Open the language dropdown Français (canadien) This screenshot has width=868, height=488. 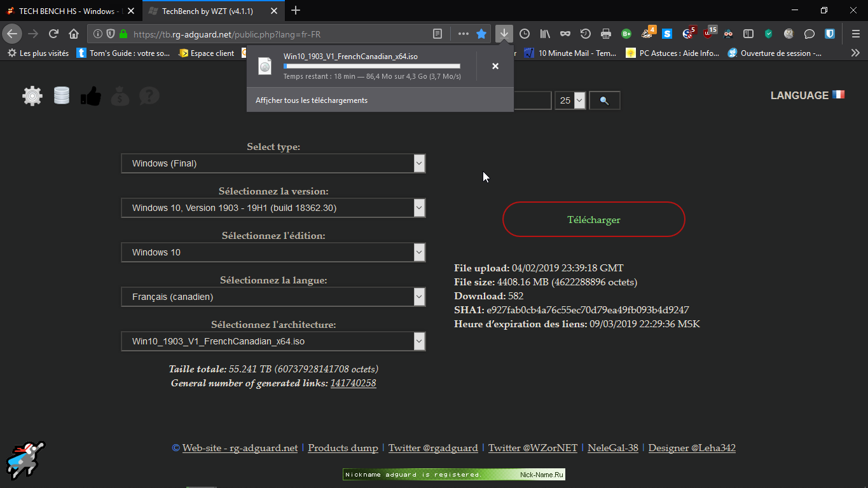click(273, 297)
